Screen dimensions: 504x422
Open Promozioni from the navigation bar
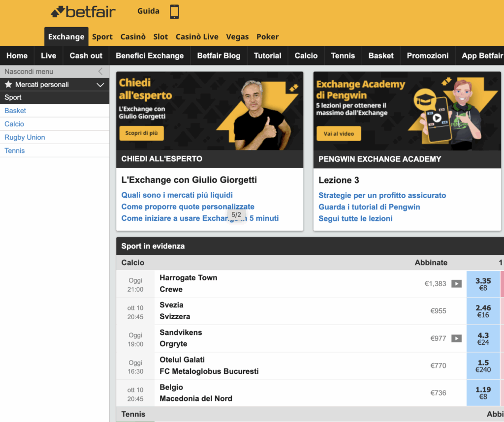[427, 56]
